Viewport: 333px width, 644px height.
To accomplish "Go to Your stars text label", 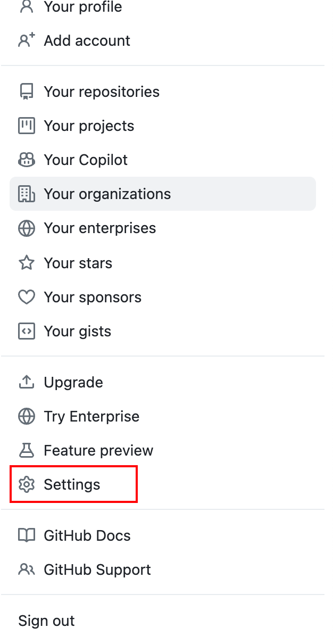I will [x=78, y=263].
